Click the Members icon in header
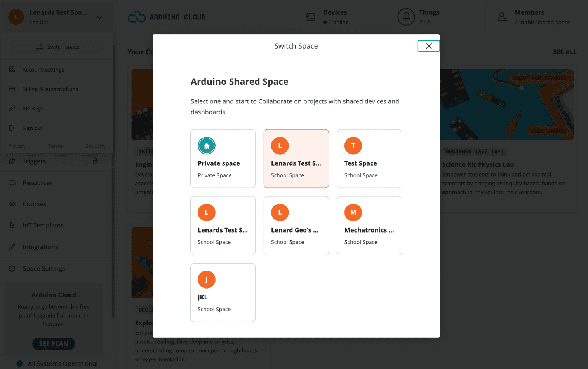This screenshot has height=369, width=588. coord(502,17)
